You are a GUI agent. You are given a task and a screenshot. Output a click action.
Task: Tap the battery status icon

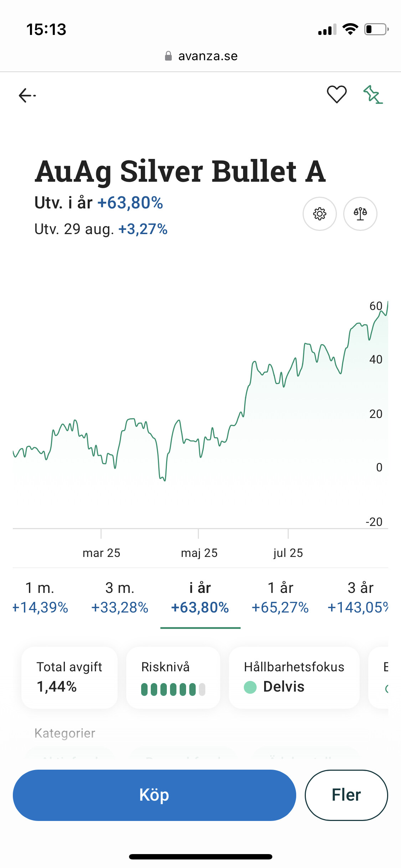click(376, 29)
